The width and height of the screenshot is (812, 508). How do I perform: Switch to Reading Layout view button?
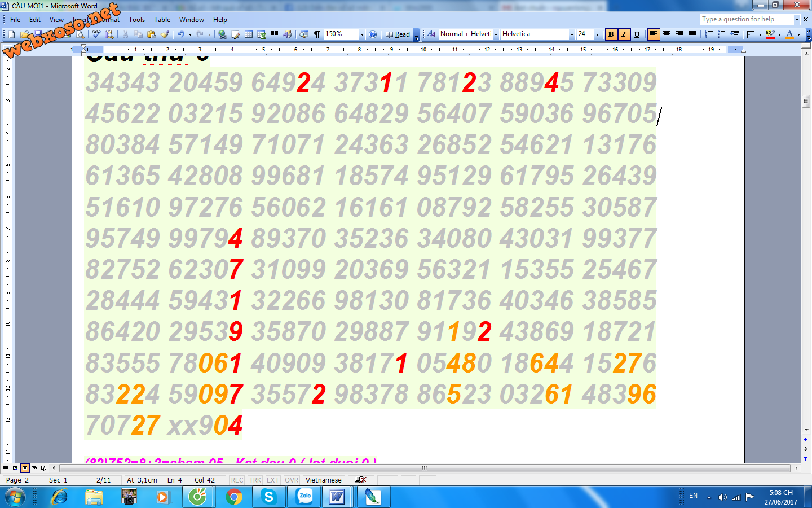tap(44, 468)
